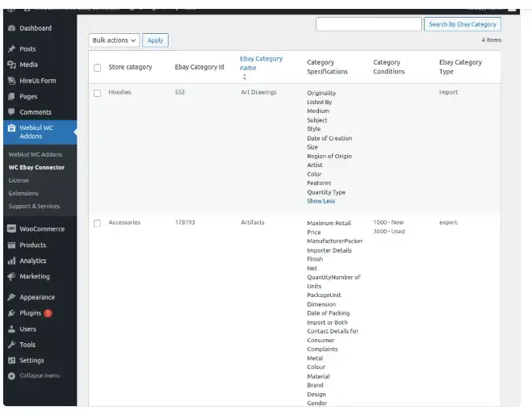Check the Hoodies row checkbox
This screenshot has height=415, width=532.
point(98,93)
